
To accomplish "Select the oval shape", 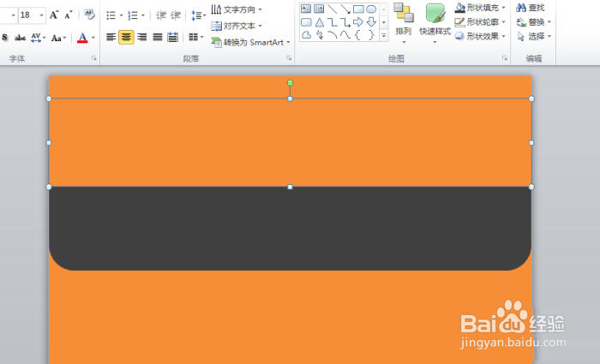I will [x=371, y=9].
